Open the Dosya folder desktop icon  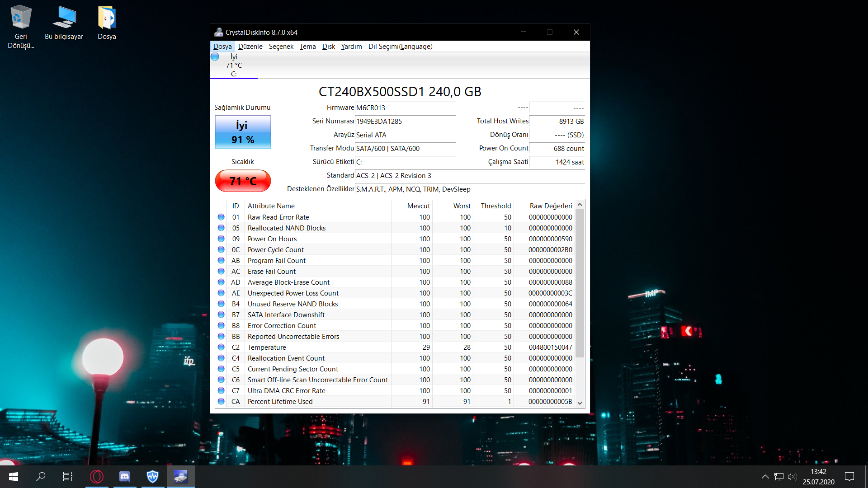click(x=107, y=23)
